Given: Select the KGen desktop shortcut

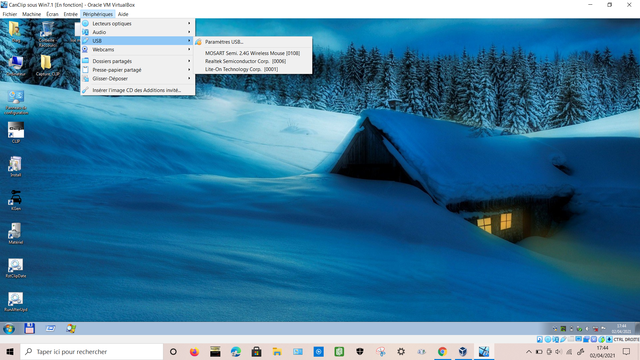Looking at the screenshot, I should [x=16, y=200].
